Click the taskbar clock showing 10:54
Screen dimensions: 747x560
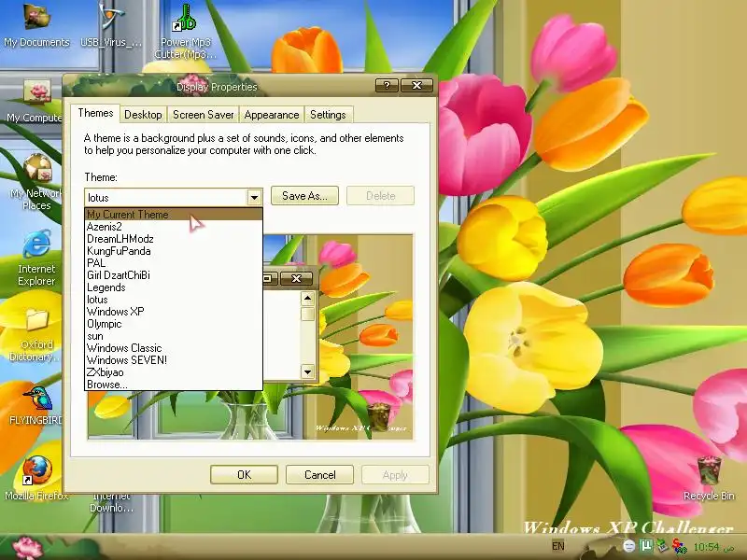pyautogui.click(x=706, y=547)
